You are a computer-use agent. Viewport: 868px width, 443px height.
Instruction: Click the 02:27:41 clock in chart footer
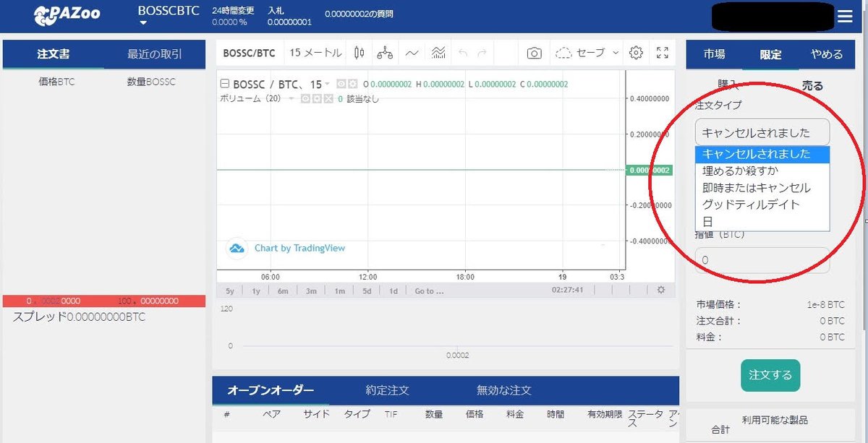click(x=568, y=291)
